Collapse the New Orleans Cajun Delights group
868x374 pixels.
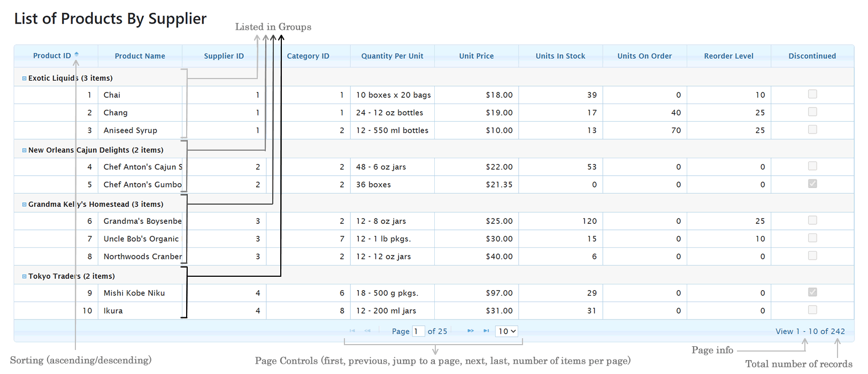point(24,150)
